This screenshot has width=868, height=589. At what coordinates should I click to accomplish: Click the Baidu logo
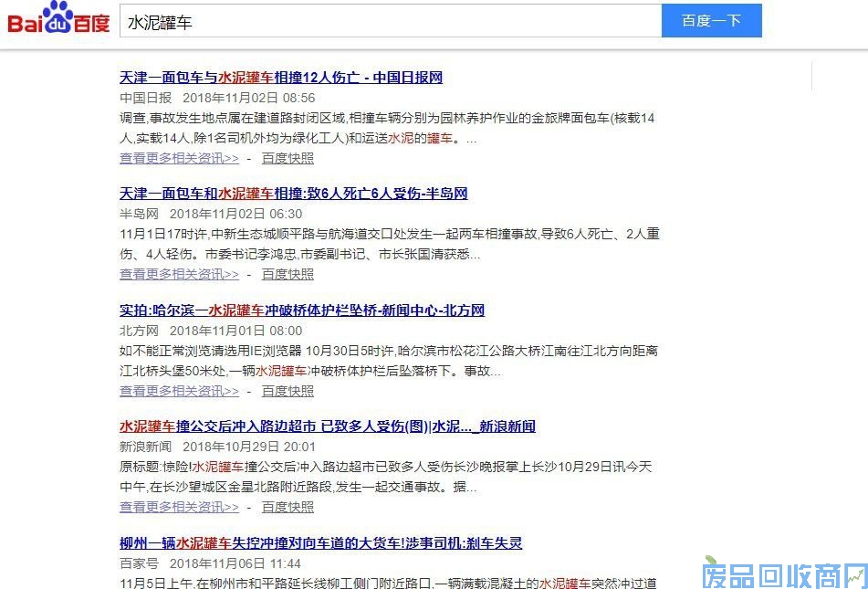[x=58, y=19]
